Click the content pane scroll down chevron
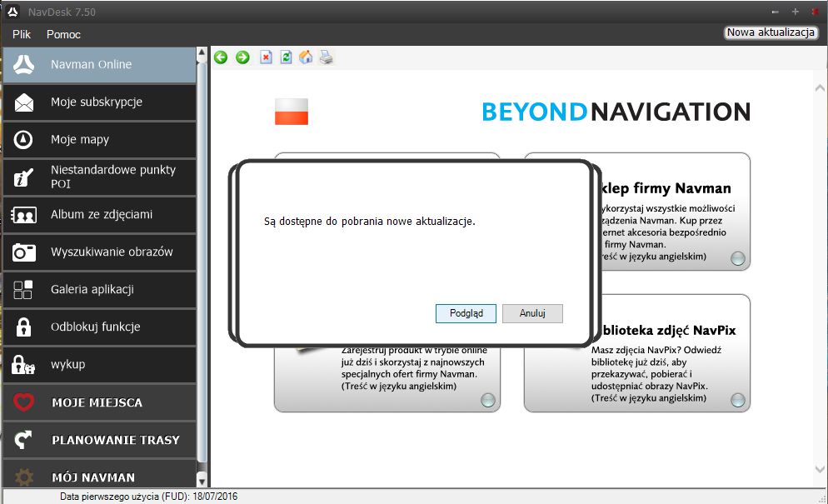The height and width of the screenshot is (504, 828). 820,469
